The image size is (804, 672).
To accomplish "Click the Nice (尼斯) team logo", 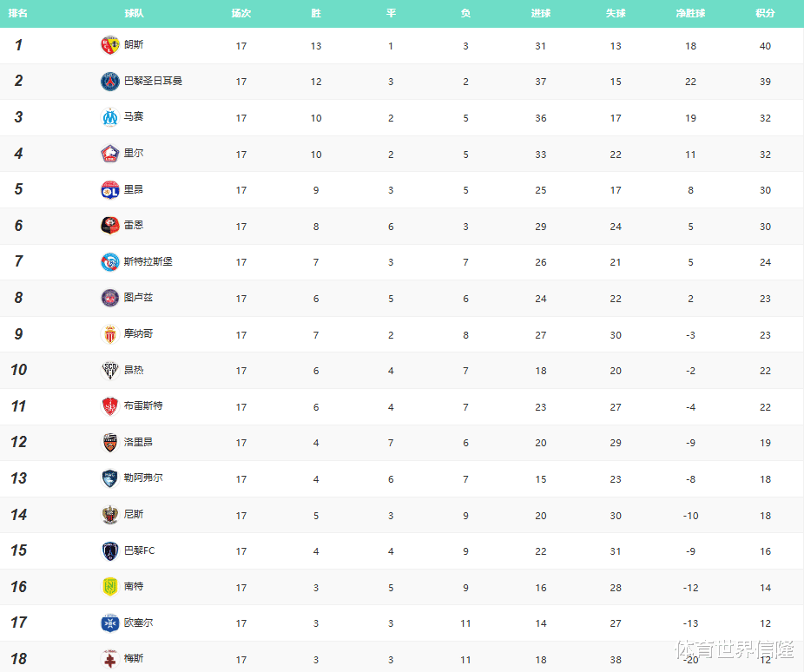I will (x=109, y=515).
